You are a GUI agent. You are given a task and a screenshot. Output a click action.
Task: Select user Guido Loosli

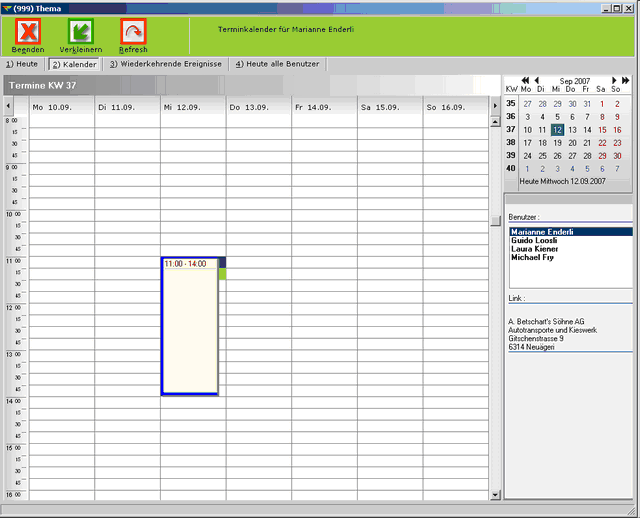[532, 240]
